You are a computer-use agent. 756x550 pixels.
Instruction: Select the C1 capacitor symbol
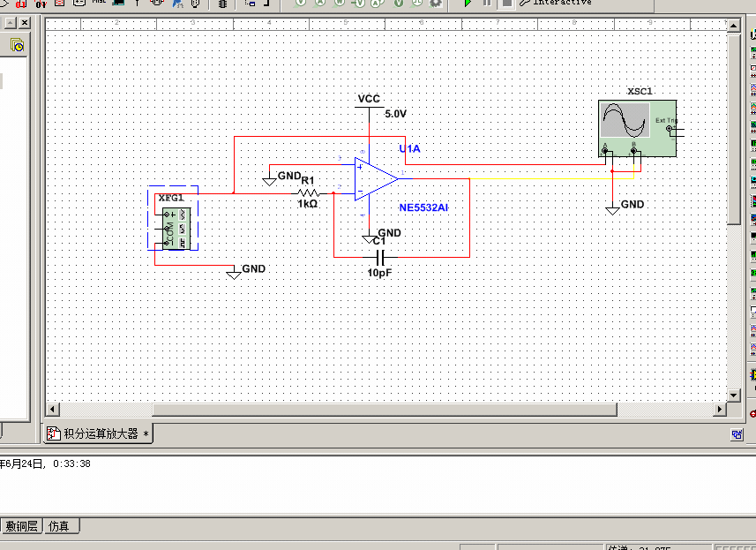380,257
